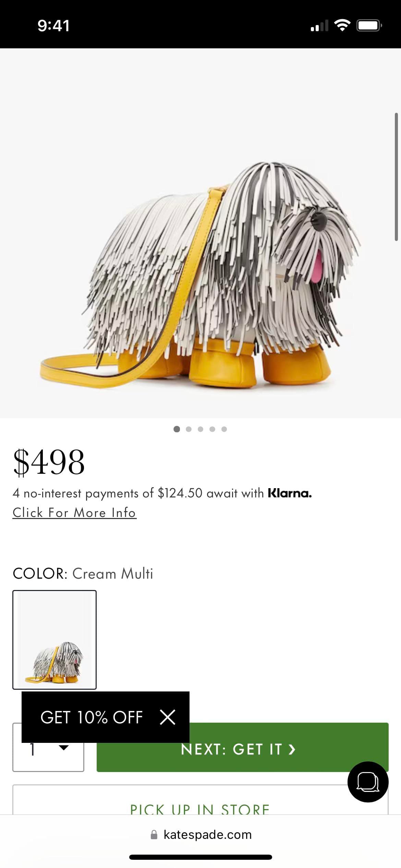Image resolution: width=401 pixels, height=868 pixels.
Task: Open the live chat bubble icon
Action: (x=368, y=782)
